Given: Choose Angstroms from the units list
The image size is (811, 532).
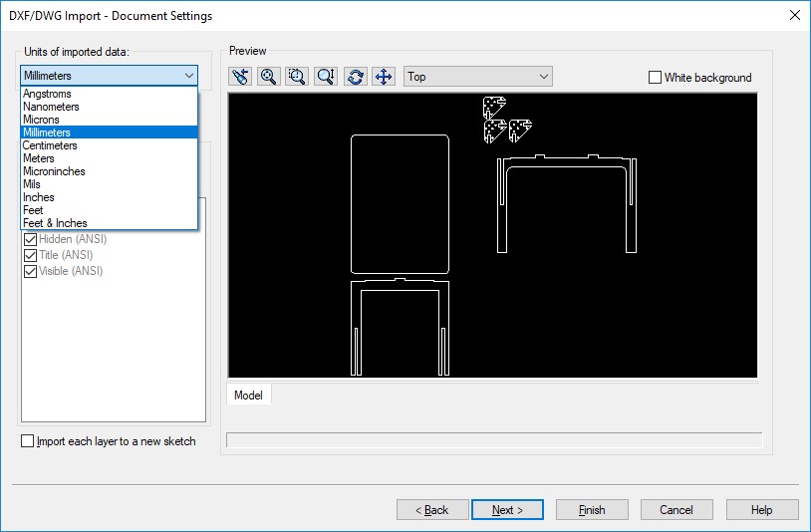Looking at the screenshot, I should (110, 94).
